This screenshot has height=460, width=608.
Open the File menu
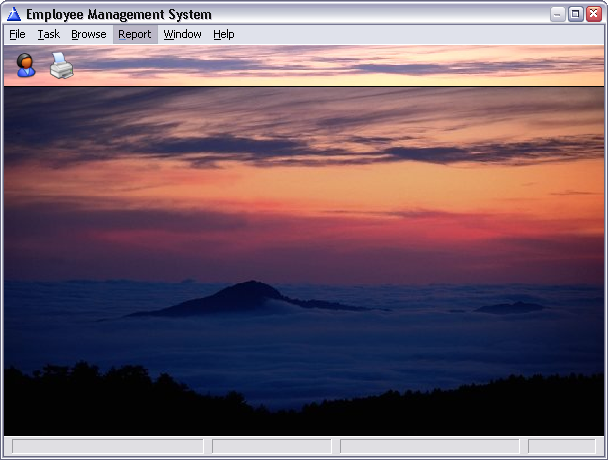pos(17,34)
